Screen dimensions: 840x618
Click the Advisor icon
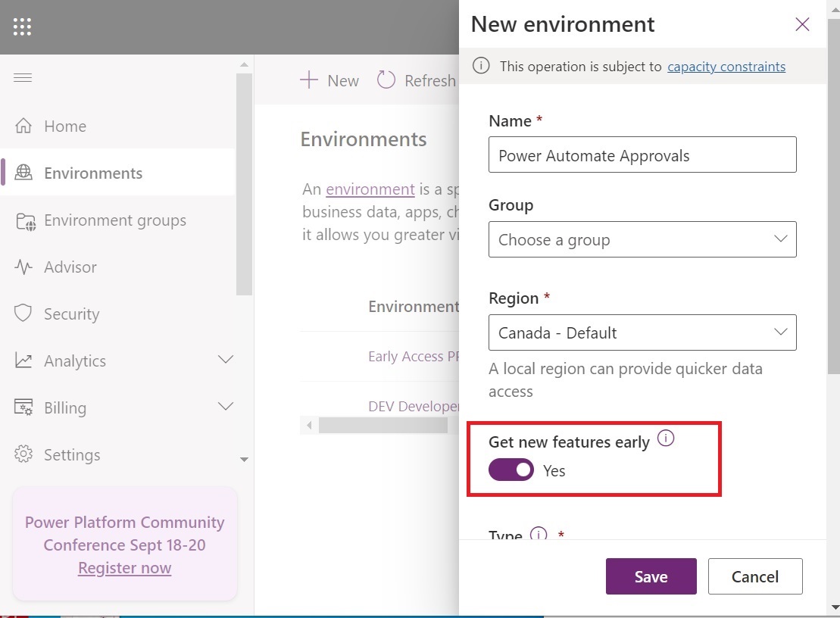23,267
